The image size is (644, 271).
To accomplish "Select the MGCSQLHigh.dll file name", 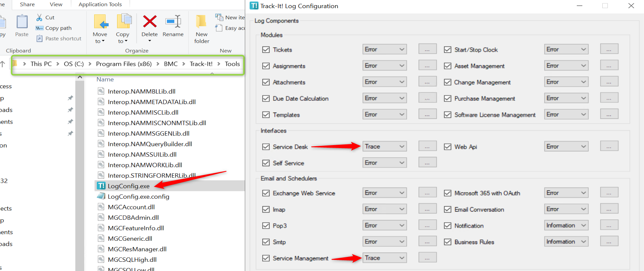I will [x=132, y=260].
